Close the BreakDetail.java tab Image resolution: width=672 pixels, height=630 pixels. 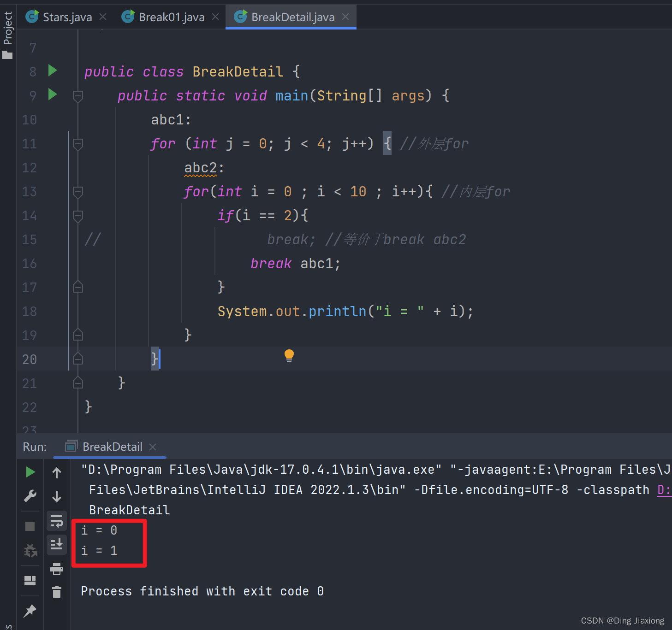[x=345, y=17]
